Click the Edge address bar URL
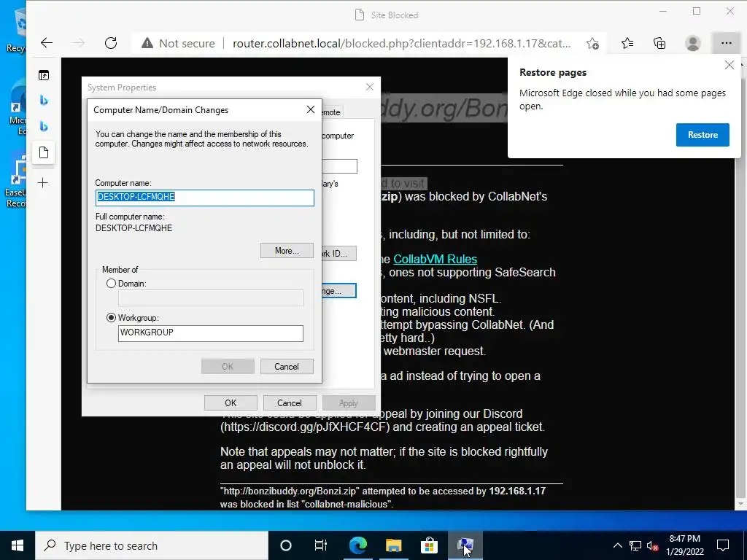747x560 pixels. coord(401,43)
